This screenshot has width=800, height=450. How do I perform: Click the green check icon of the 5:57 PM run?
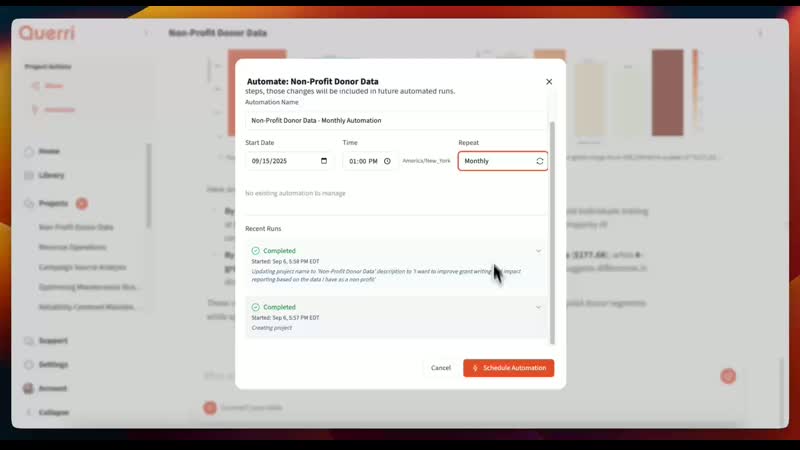[256, 307]
